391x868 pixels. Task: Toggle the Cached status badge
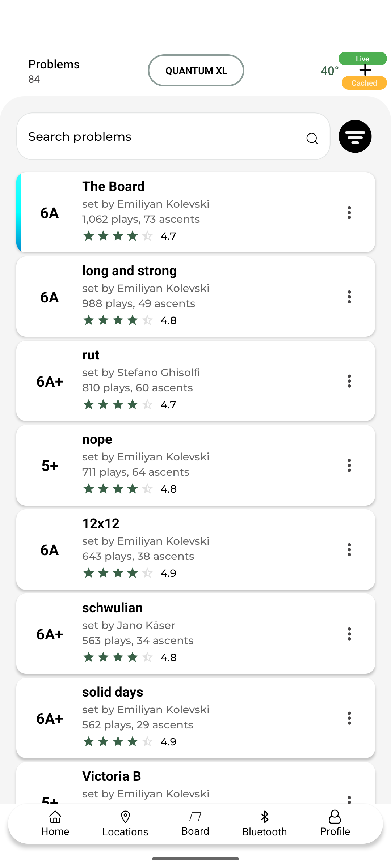[x=364, y=83]
